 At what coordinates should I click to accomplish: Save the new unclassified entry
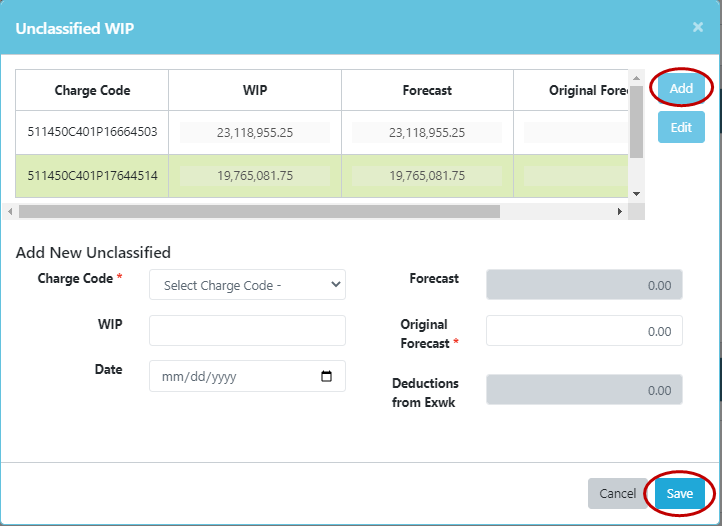point(680,493)
